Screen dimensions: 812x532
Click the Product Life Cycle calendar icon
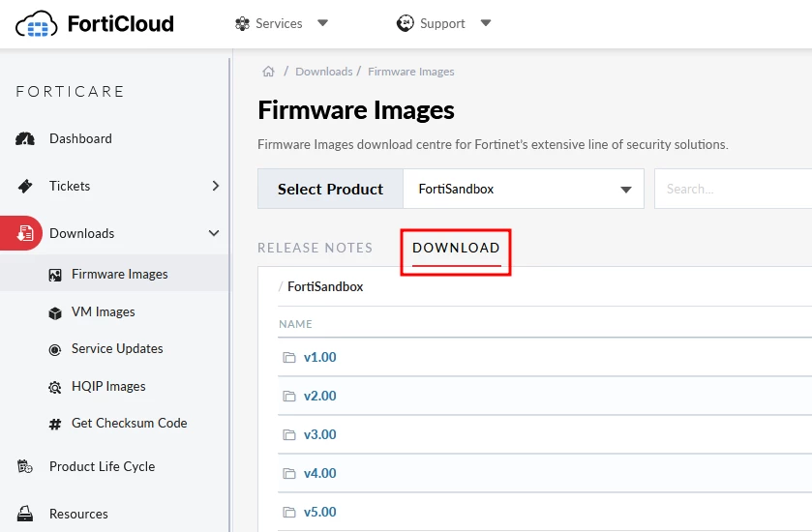pos(25,467)
